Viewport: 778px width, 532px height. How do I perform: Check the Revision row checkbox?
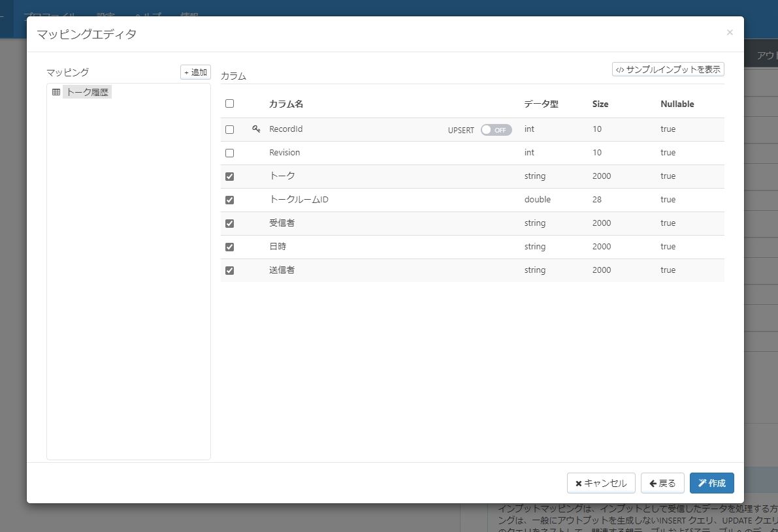point(229,152)
